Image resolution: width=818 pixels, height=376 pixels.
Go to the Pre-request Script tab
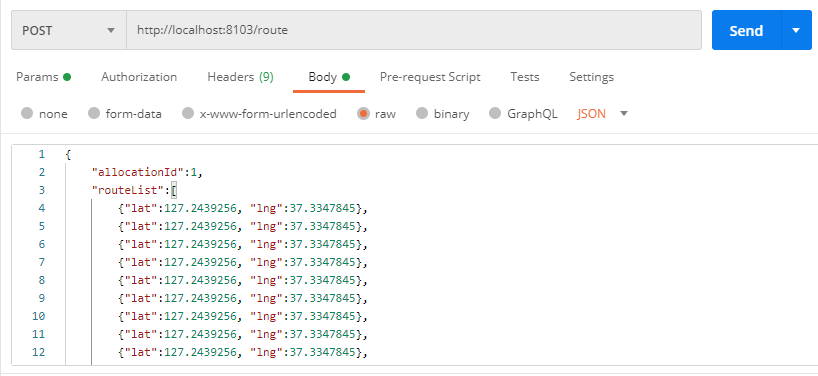(x=430, y=77)
